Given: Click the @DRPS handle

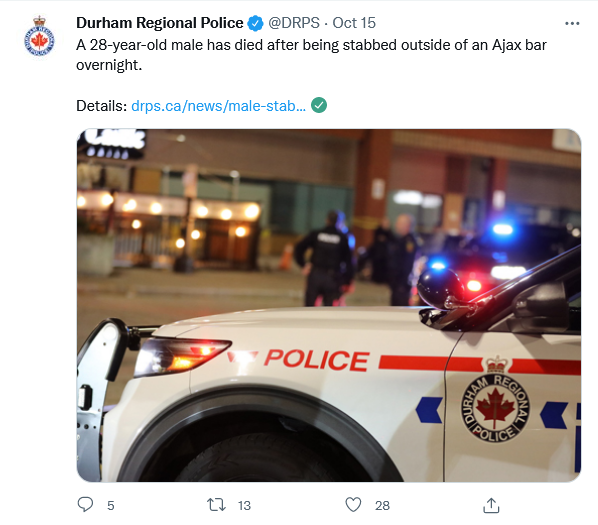Looking at the screenshot, I should click(x=294, y=23).
